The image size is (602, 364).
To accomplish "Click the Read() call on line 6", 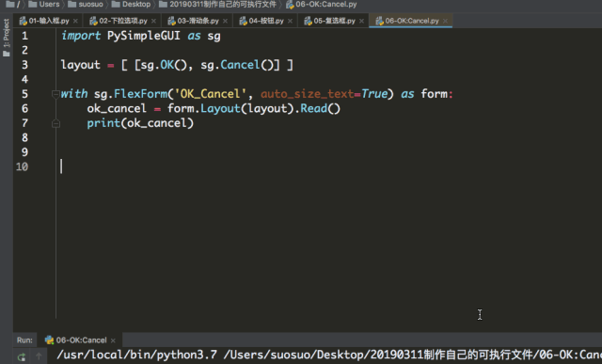I will pos(320,109).
